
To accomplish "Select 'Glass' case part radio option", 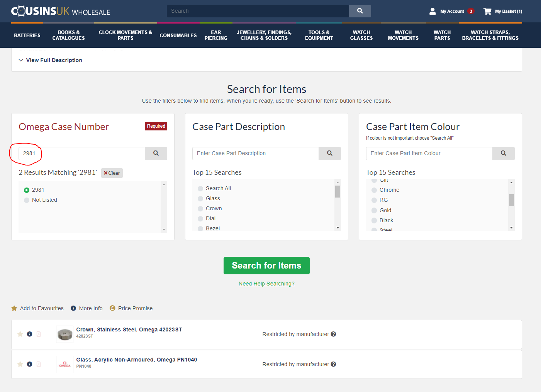I will tap(200, 199).
